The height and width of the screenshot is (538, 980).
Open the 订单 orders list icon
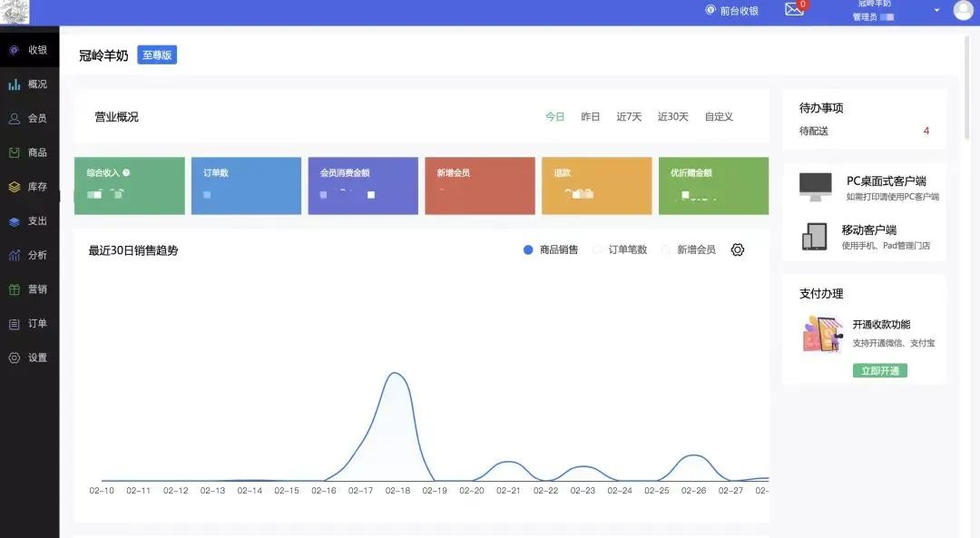[x=14, y=324]
